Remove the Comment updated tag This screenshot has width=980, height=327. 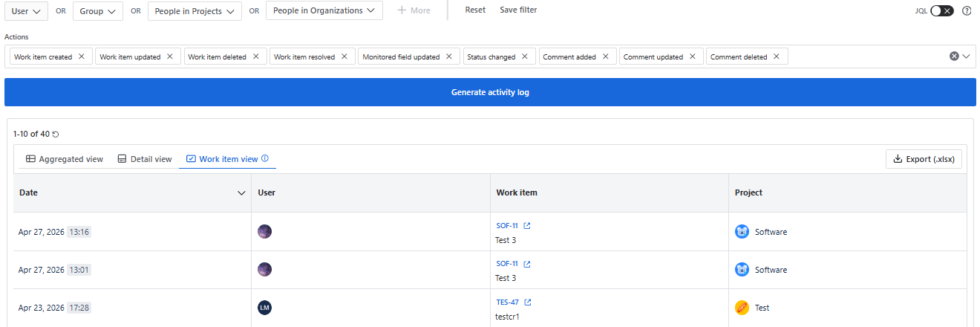(692, 56)
